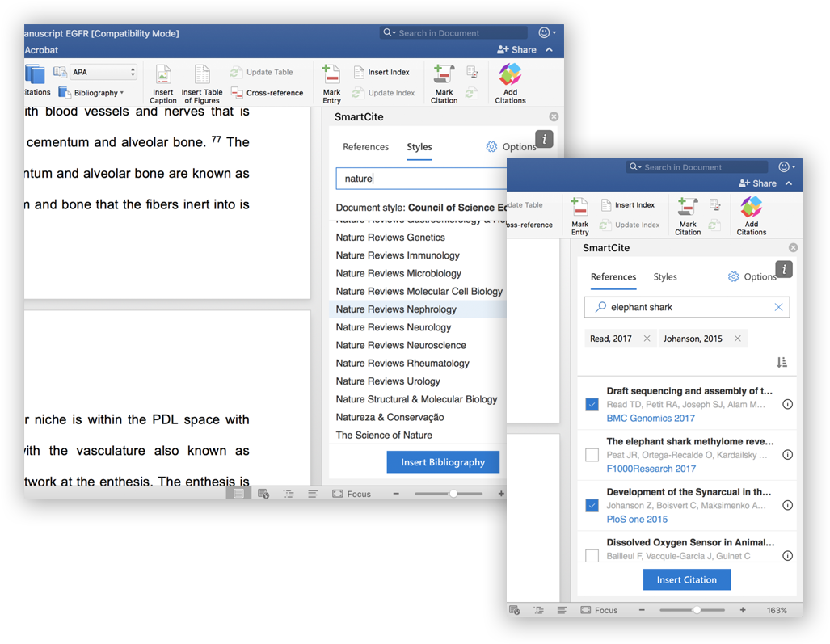The image size is (830, 644).
Task: Show details for Draft sequencing reference
Action: tap(788, 404)
